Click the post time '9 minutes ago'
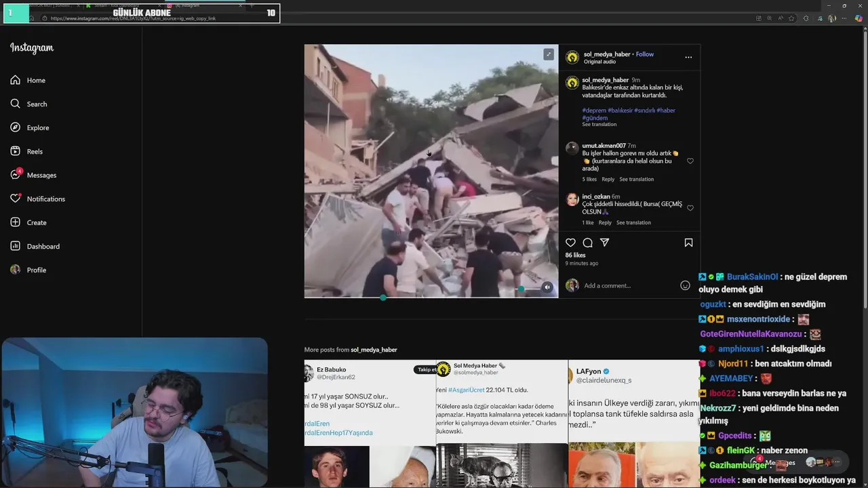Screen dimensions: 868x488 (582, 263)
